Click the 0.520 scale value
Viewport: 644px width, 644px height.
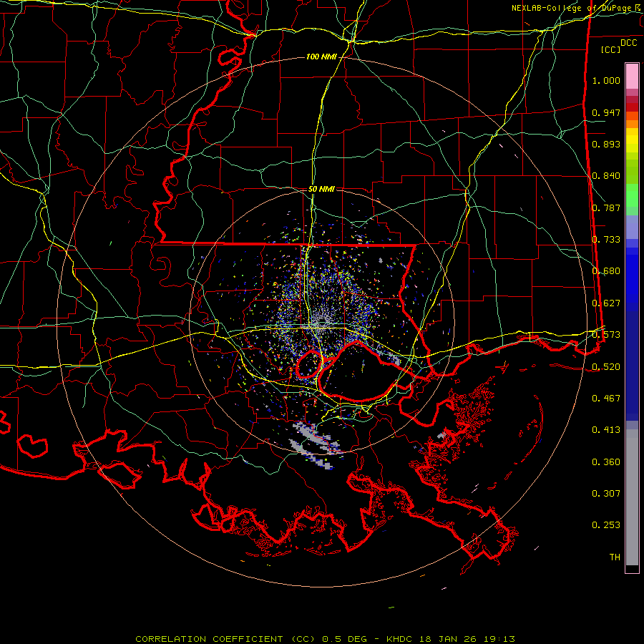606,367
